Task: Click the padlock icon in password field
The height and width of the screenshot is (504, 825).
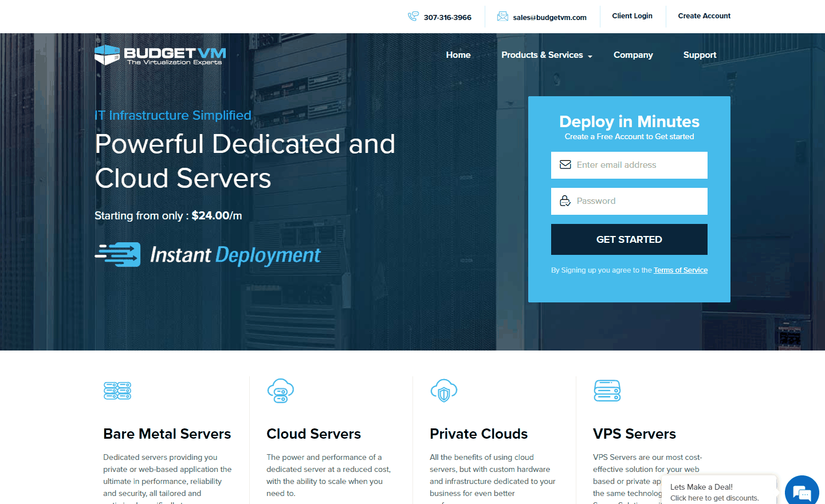Action: [x=565, y=201]
